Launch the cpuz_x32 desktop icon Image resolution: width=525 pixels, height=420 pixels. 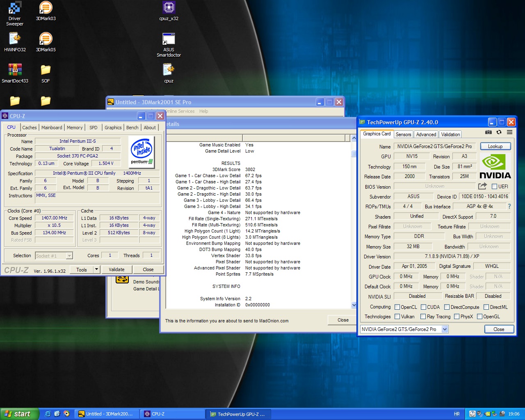[x=169, y=11]
